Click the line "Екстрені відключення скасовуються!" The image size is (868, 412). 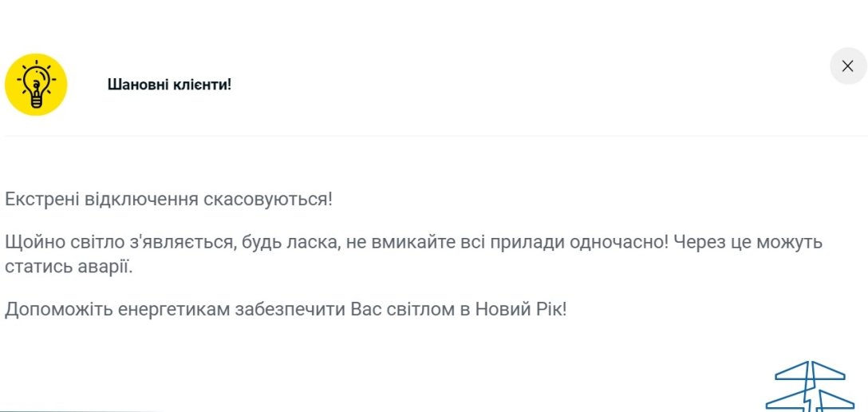168,199
